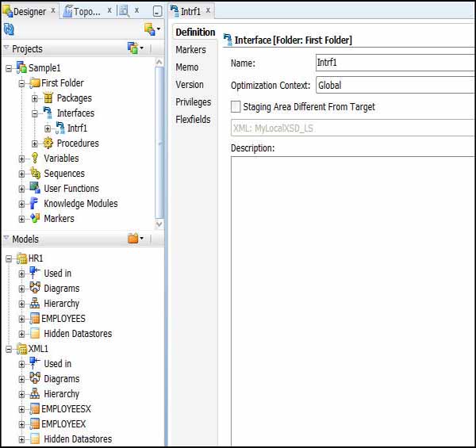The image size is (476, 448).
Task: Enable Staging Area Different From Target checkbox
Action: pyautogui.click(x=236, y=107)
